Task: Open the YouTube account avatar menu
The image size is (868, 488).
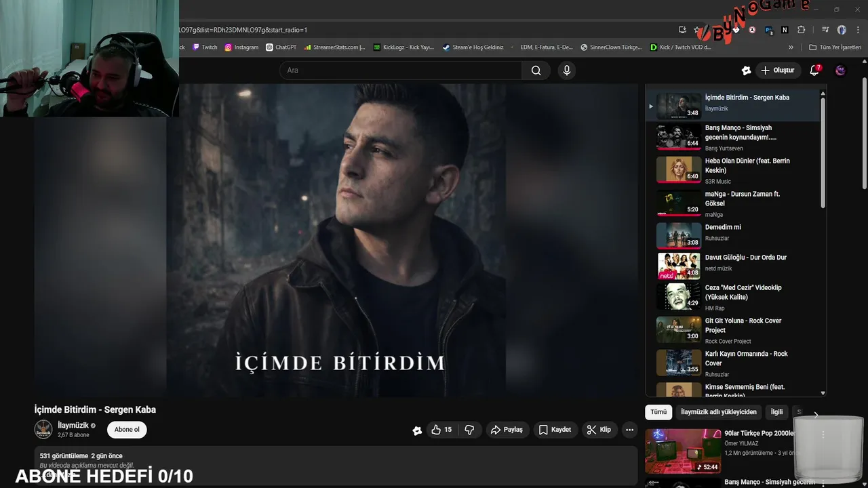Action: click(x=841, y=70)
